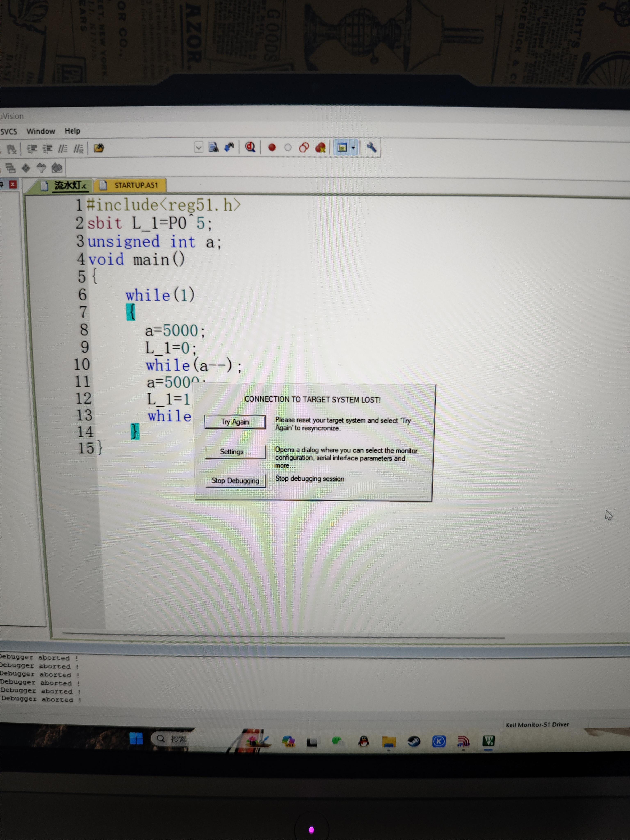630x840 pixels.
Task: Click the Open file folder toolbar icon
Action: pos(99,148)
